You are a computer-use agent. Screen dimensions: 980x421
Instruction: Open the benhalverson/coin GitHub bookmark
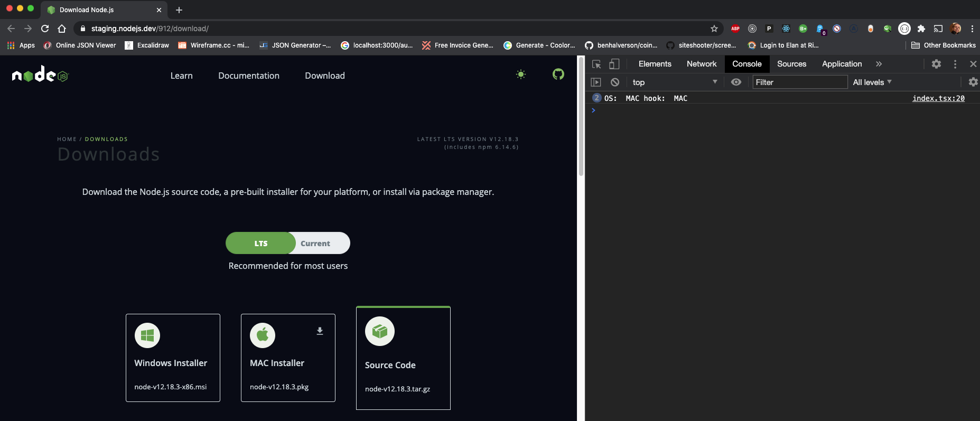tap(621, 45)
